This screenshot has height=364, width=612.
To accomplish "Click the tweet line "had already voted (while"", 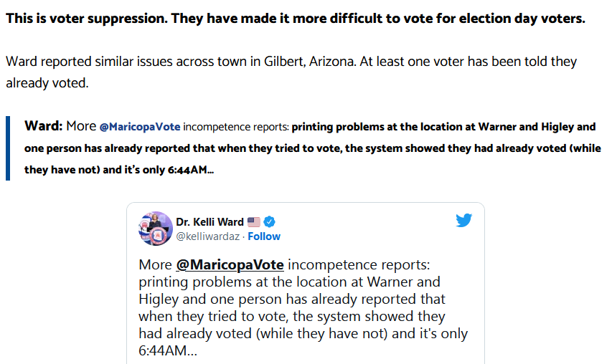I will click(234, 333).
